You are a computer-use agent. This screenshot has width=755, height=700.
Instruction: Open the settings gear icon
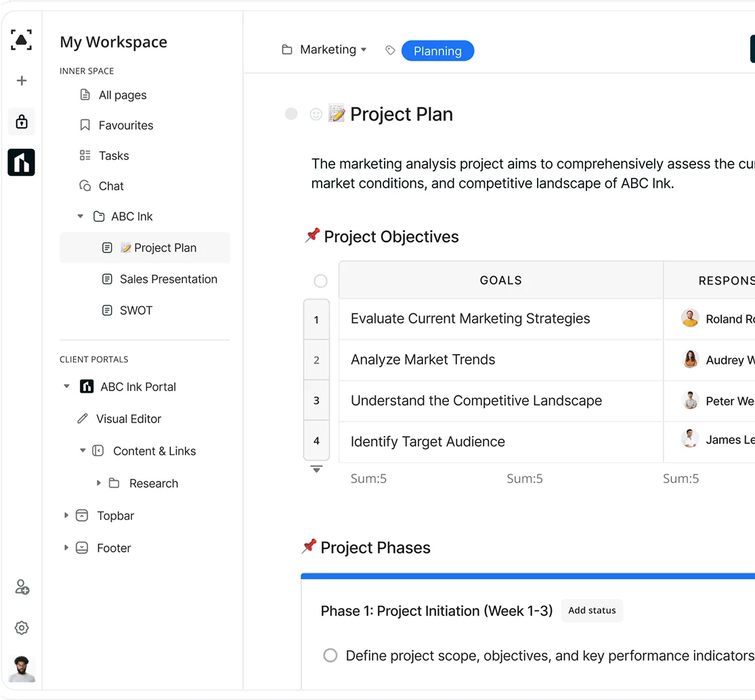coord(22,628)
